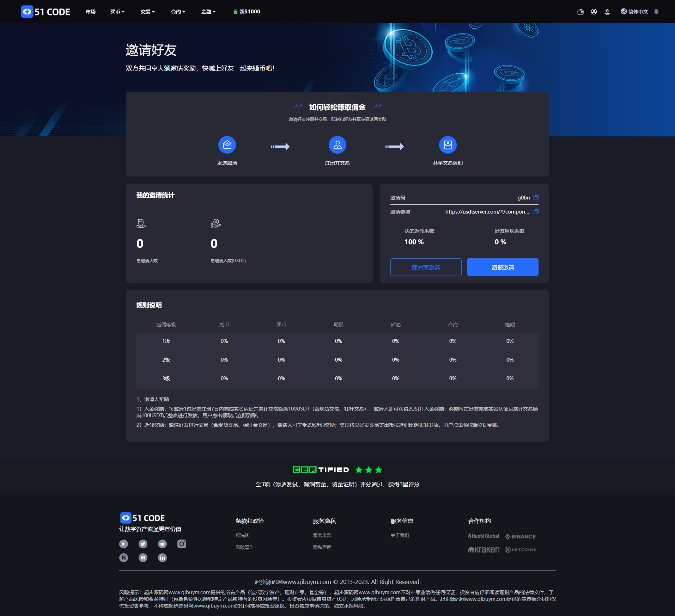Image resolution: width=675 pixels, height=616 pixels.
Task: Click the 买币 column header in rules table
Action: coord(281,325)
